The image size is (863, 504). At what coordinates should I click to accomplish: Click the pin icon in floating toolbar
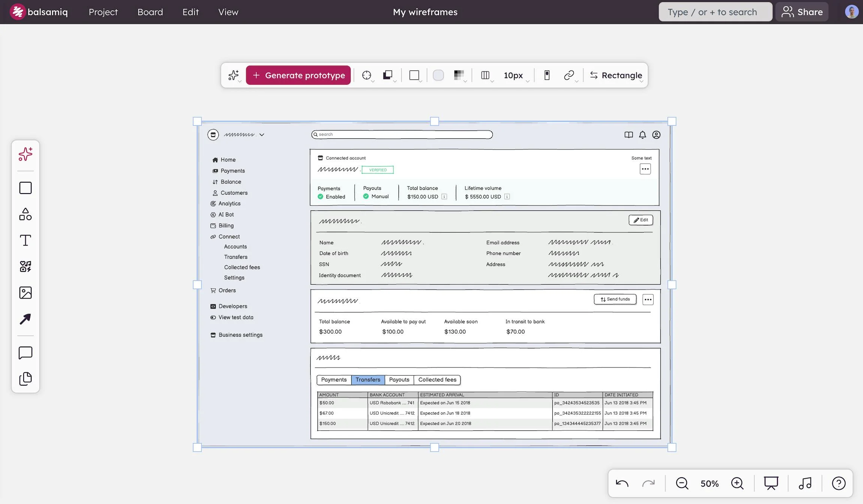click(x=547, y=75)
